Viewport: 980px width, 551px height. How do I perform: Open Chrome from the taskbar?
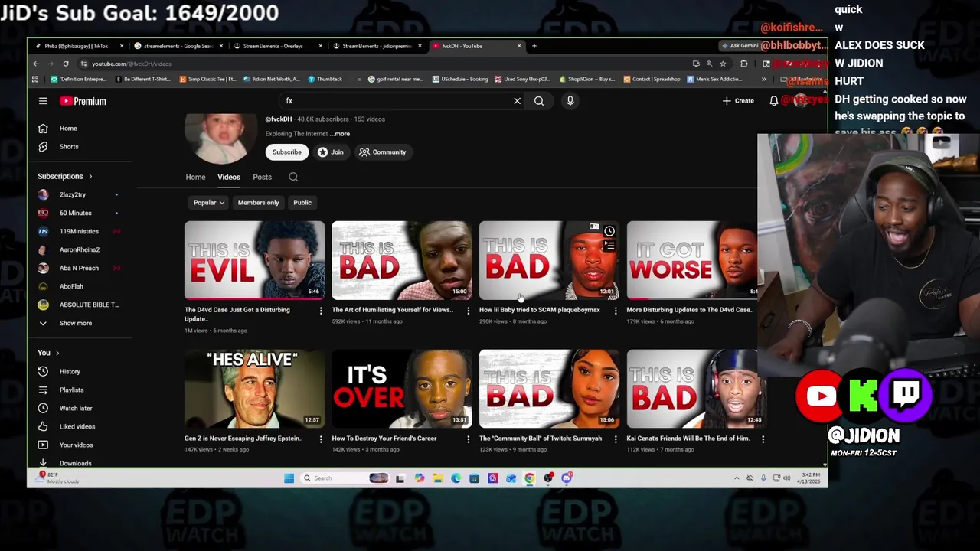tap(530, 478)
